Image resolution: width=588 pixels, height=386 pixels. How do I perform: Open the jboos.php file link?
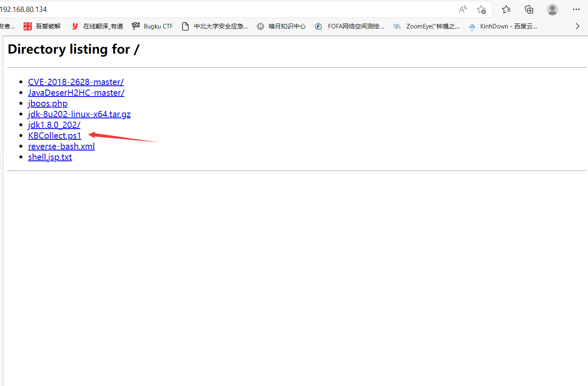point(48,104)
